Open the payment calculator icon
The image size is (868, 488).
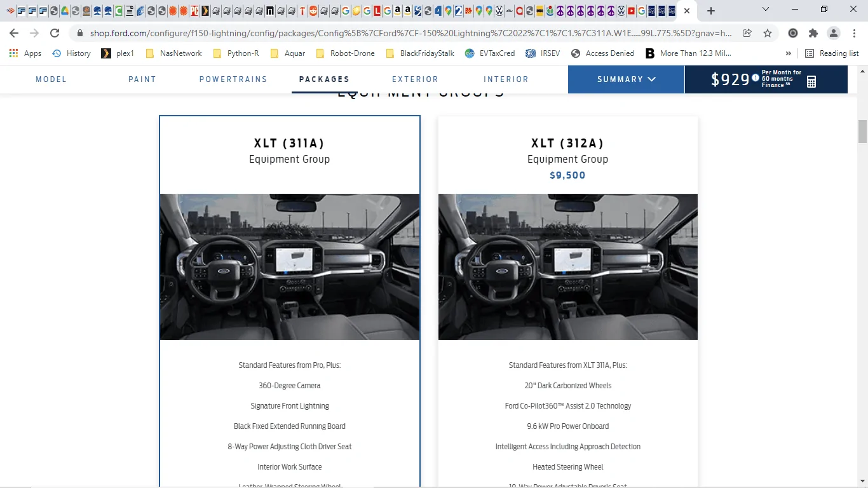pos(811,81)
